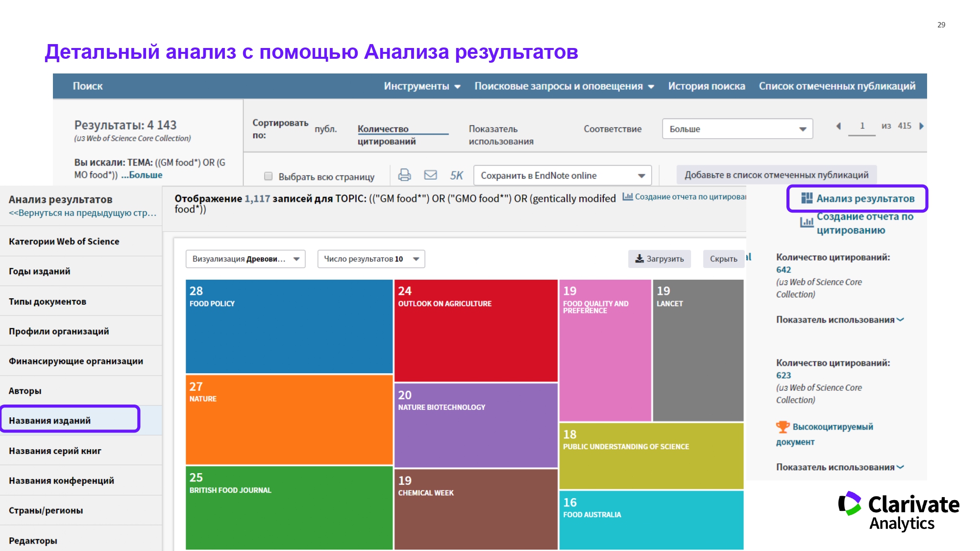Select Финансирующие организации
The width and height of the screenshot is (980, 551).
81,361
